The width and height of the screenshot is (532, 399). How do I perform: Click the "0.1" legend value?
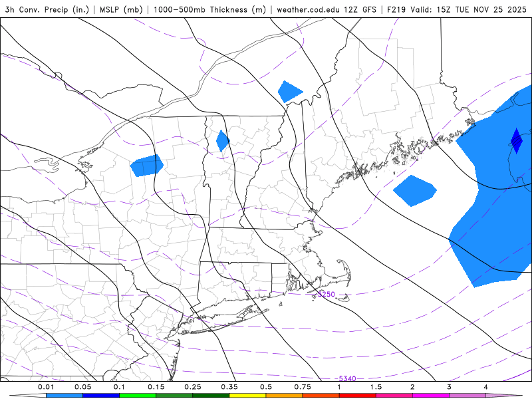(119, 387)
